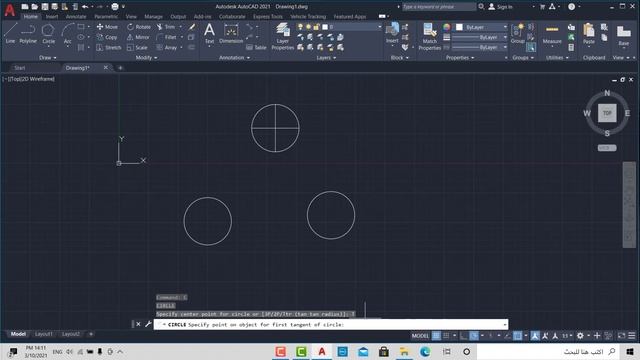Click the Undo arrow in quick access toolbar
The height and width of the screenshot is (360, 640).
[x=85, y=7]
